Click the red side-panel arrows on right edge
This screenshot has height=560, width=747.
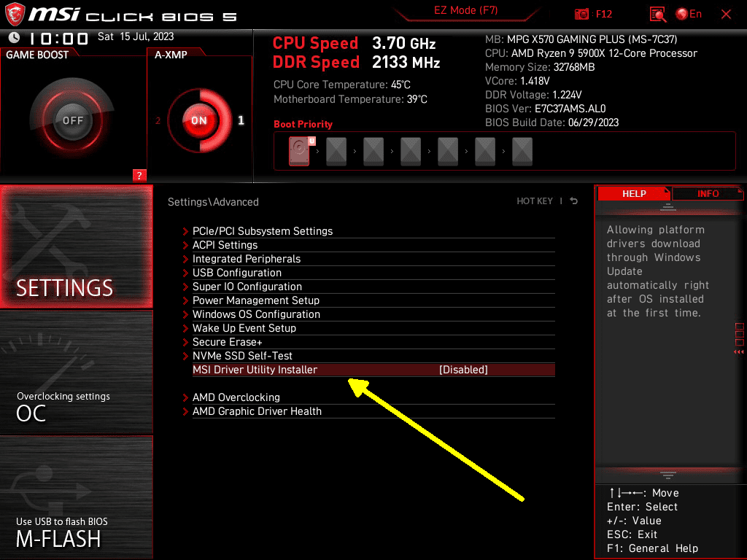tap(739, 352)
